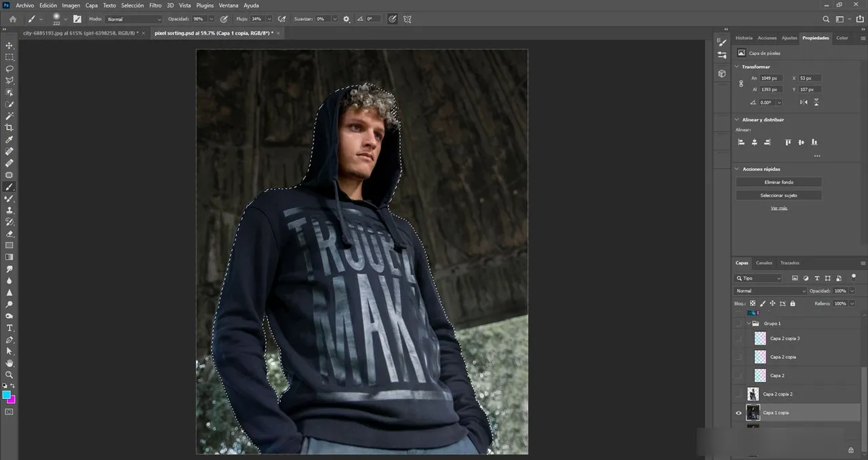Screen dimensions: 868x460
Task: Show the Capa 2 copia 3 layer
Action: [738, 339]
